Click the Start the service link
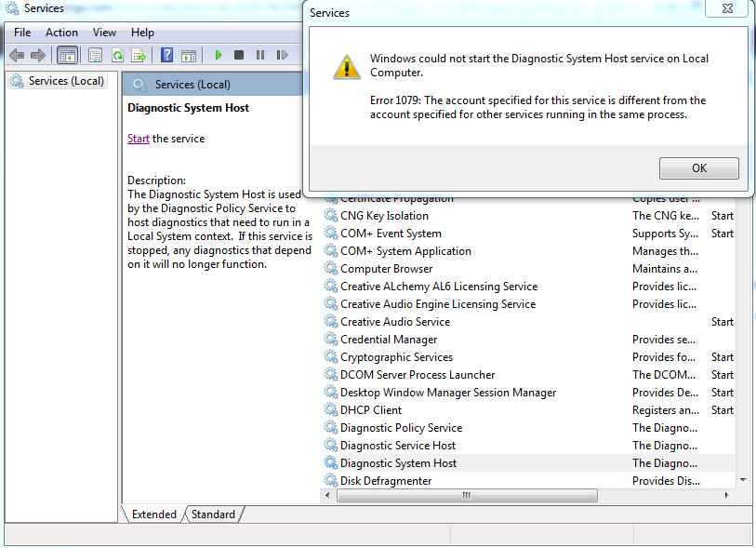 (x=139, y=139)
